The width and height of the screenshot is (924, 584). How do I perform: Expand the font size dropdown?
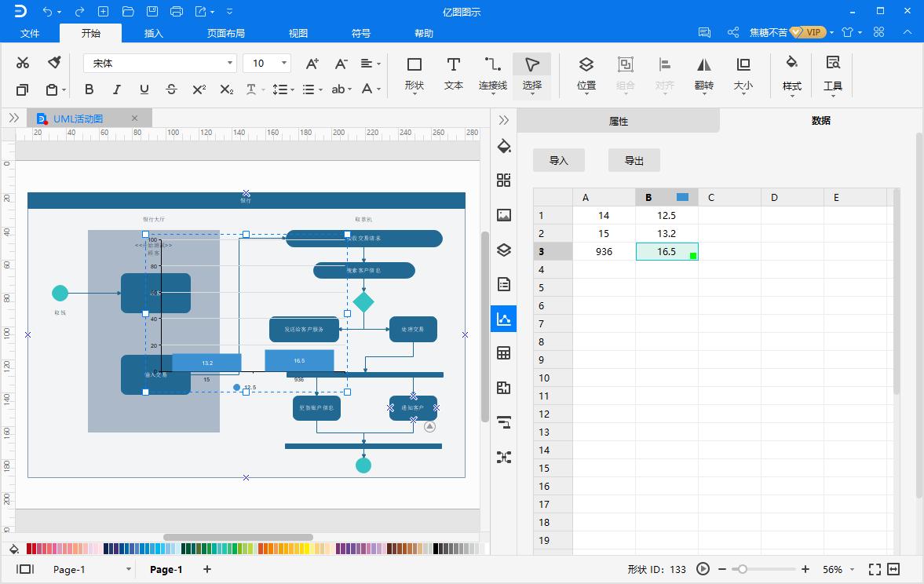[x=284, y=63]
